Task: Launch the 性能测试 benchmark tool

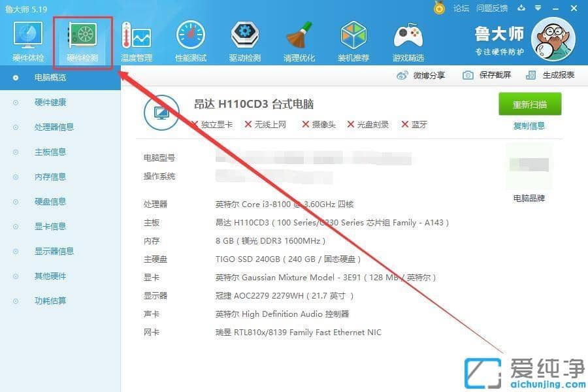Action: (189, 39)
